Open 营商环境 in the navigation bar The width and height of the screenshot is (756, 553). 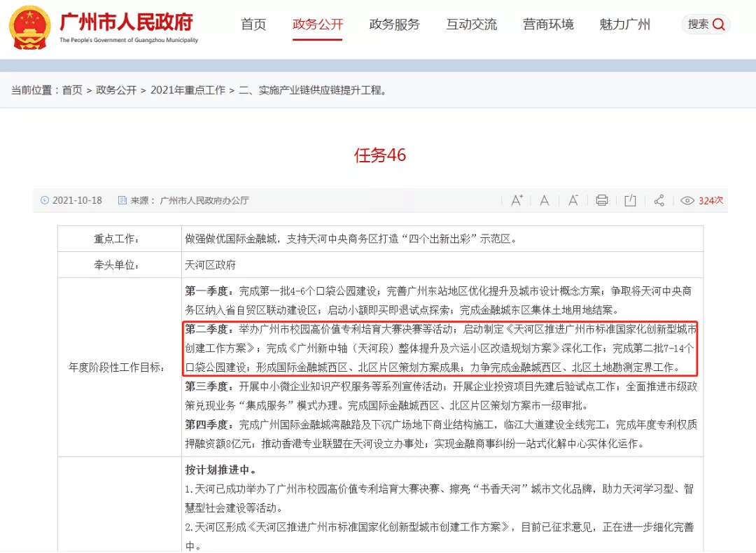548,24
